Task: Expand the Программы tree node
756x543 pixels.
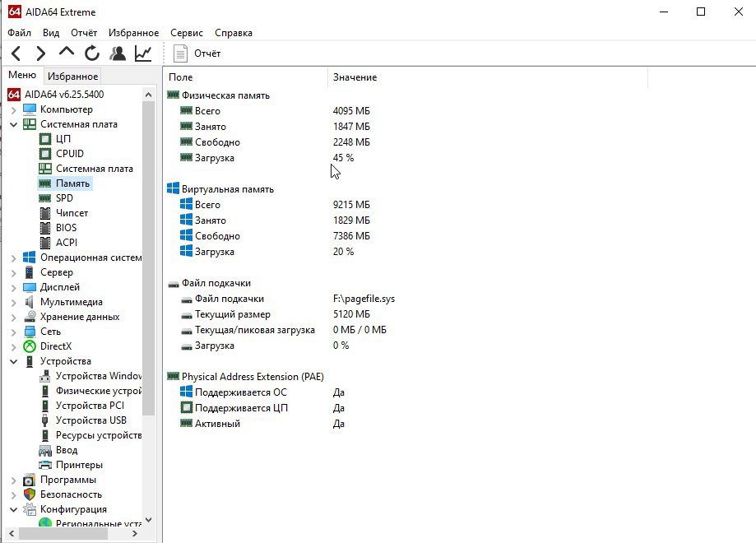Action: click(x=13, y=480)
